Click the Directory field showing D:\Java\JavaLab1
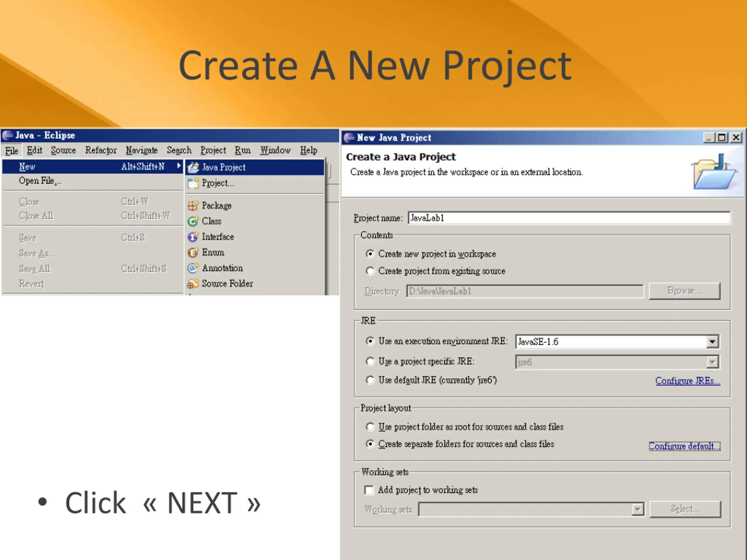This screenshot has width=747, height=560. tap(525, 291)
